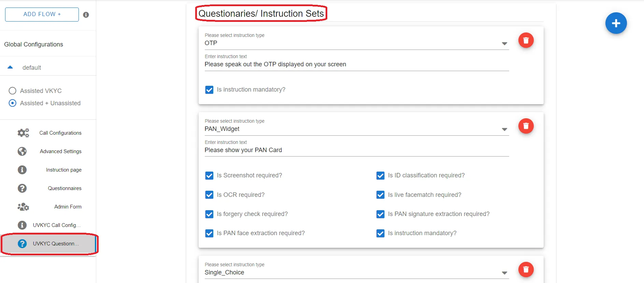Click the Questionnaires question-mark icon
The image size is (644, 283).
pos(22,188)
